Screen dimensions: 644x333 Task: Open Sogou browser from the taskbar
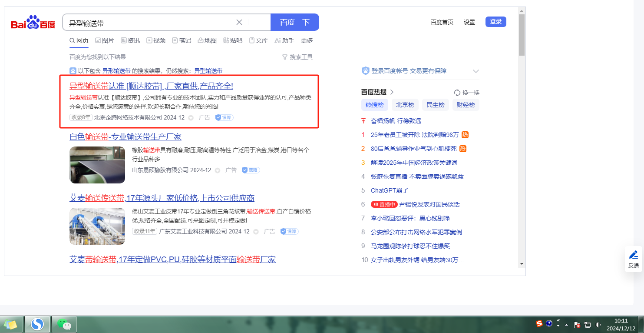click(37, 324)
